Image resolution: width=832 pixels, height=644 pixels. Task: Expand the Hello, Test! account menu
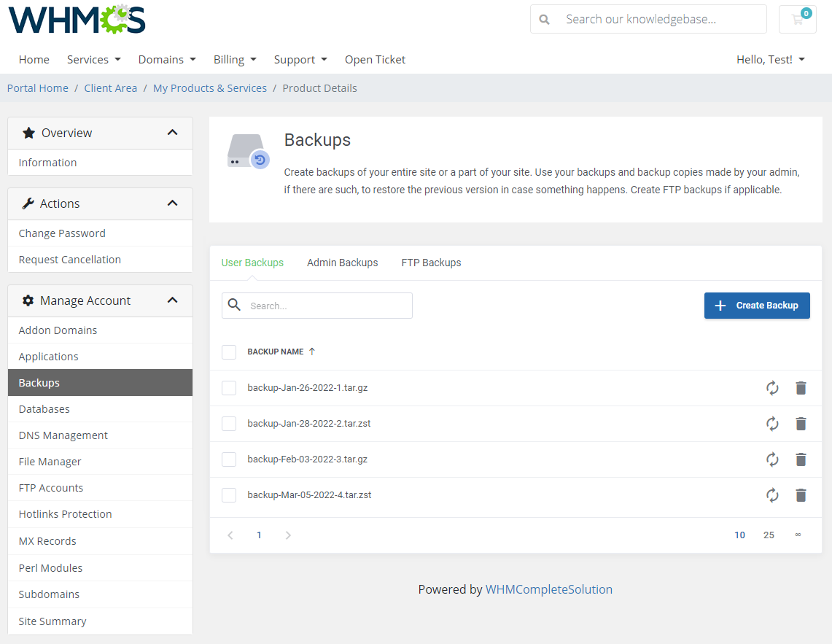[770, 59]
